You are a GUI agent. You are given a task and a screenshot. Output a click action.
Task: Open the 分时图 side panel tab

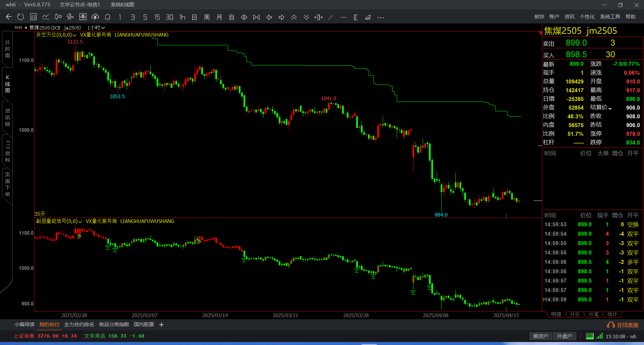tap(7, 49)
